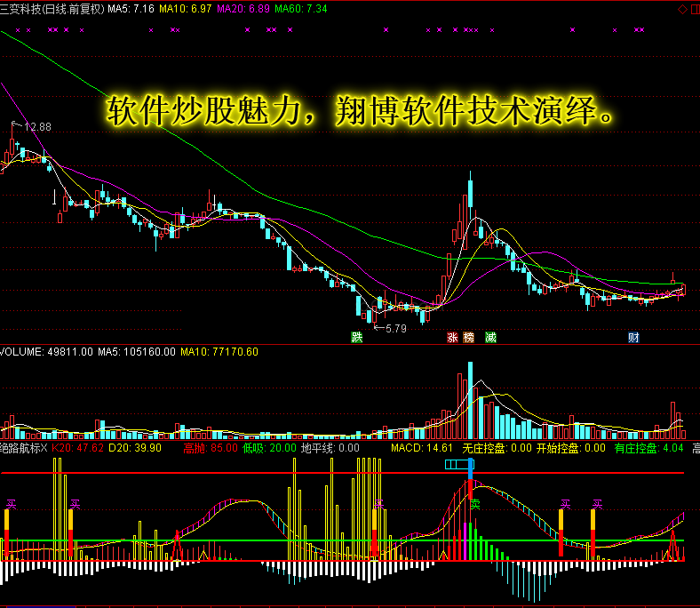This screenshot has height=608, width=700.
Task: Click the red square icon beside the diamond
Action: 696,9
